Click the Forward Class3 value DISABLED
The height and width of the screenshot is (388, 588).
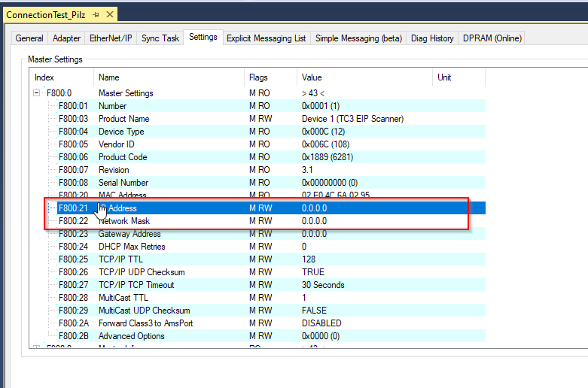321,323
